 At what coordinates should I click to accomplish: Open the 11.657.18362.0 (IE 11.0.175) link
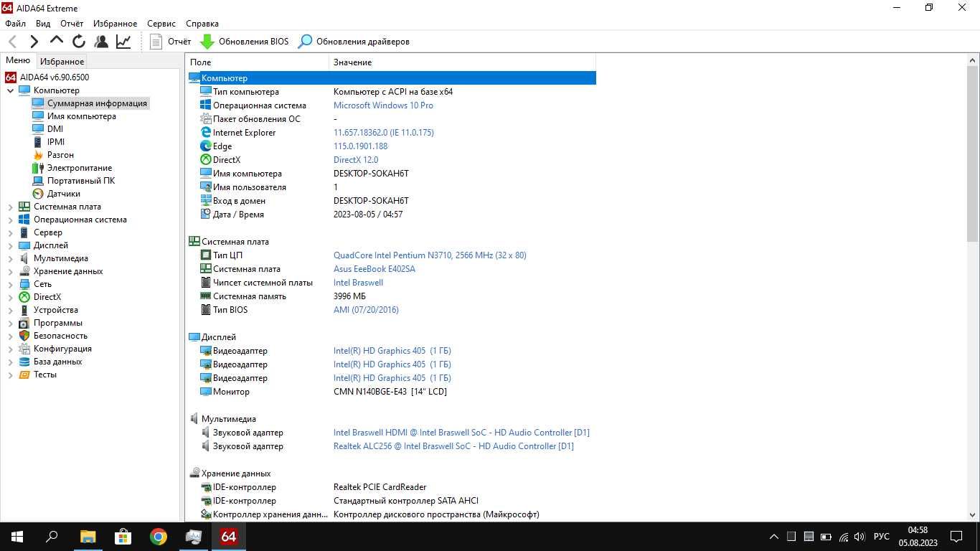tap(383, 133)
